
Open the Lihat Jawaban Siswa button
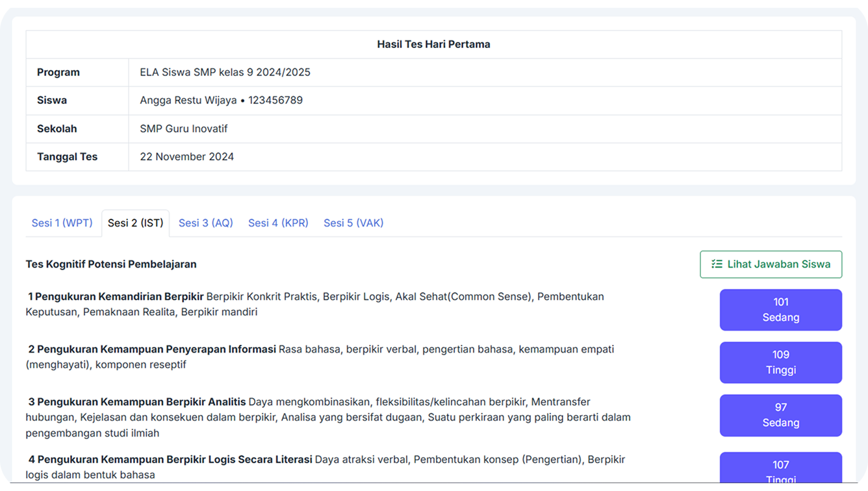tap(771, 264)
